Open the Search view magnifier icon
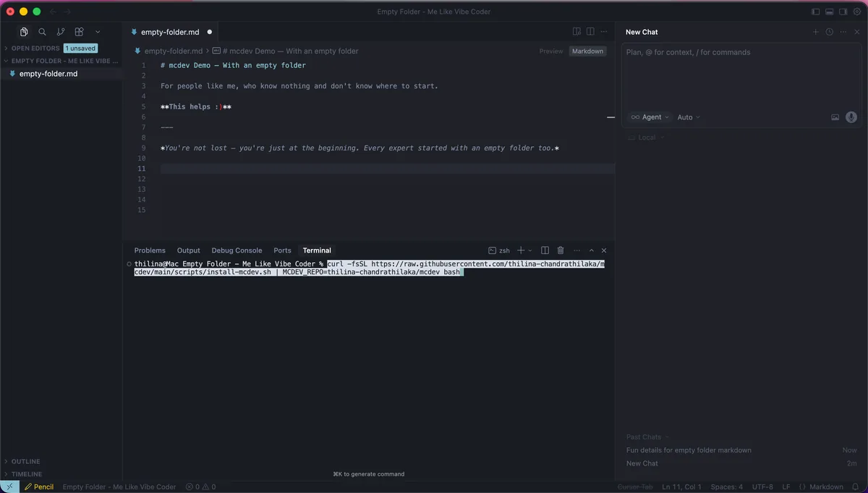Viewport: 868px width, 493px height. point(42,32)
